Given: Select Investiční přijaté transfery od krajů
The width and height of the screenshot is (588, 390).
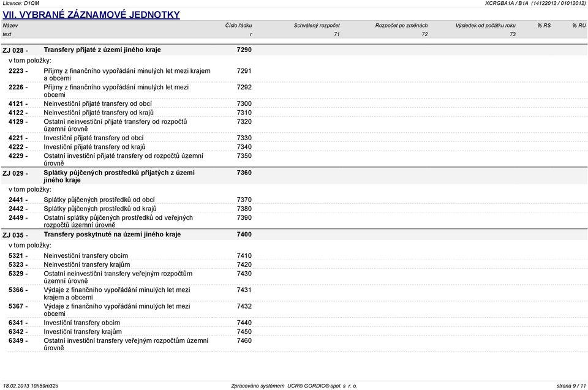Looking at the screenshot, I should pos(94,147).
